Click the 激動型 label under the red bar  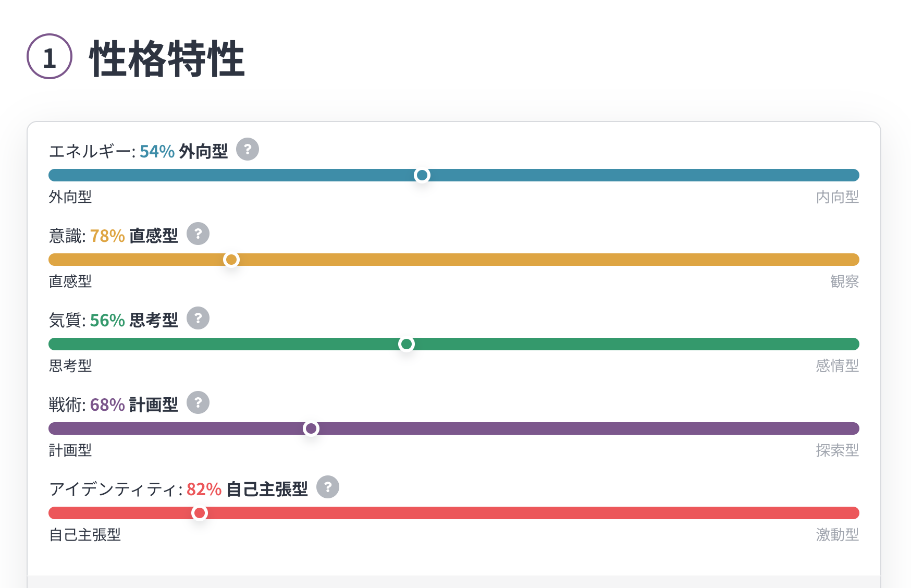(x=837, y=535)
